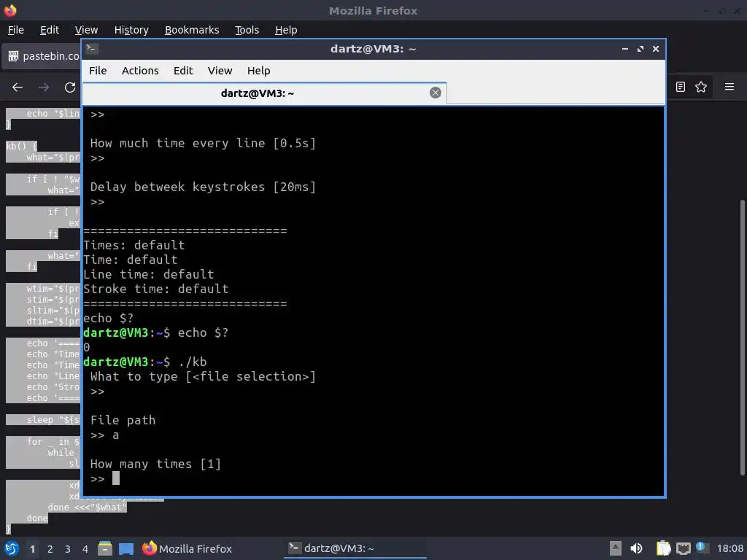Click 'File path' prompt text
Image resolution: width=747 pixels, height=560 pixels.
[123, 420]
